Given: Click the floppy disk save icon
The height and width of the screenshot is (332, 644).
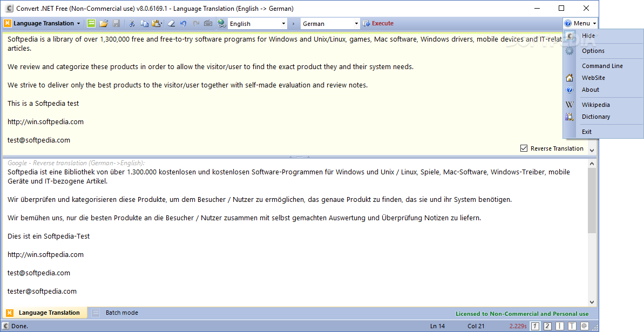Looking at the screenshot, I should coord(116,23).
